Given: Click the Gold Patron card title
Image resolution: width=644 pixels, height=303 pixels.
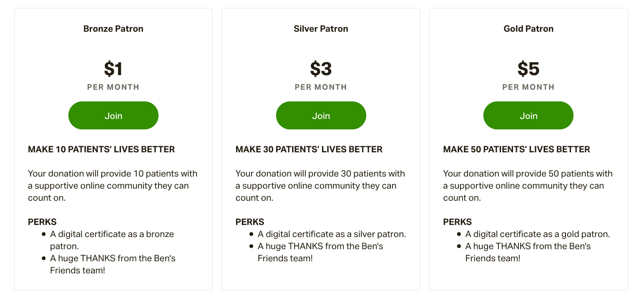Looking at the screenshot, I should tap(528, 29).
